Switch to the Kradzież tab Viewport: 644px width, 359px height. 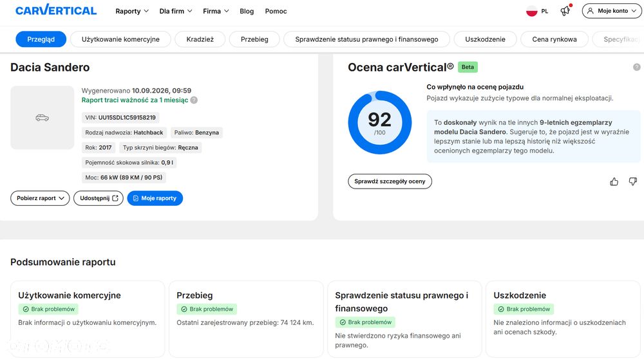pos(200,39)
